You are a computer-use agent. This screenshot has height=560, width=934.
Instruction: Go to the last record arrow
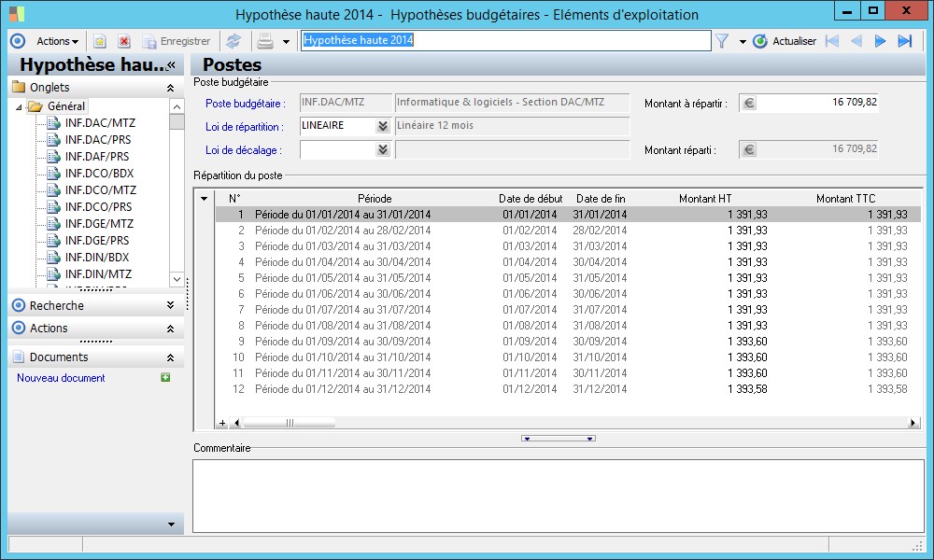[x=904, y=41]
